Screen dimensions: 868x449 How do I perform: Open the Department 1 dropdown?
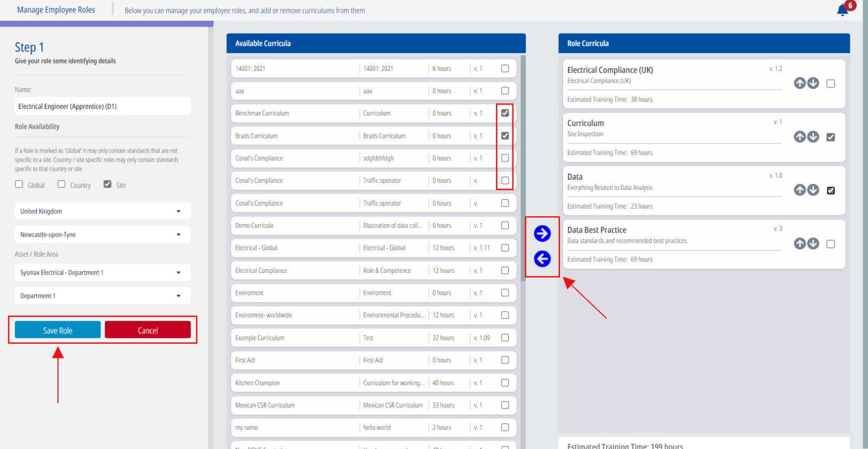tap(102, 296)
